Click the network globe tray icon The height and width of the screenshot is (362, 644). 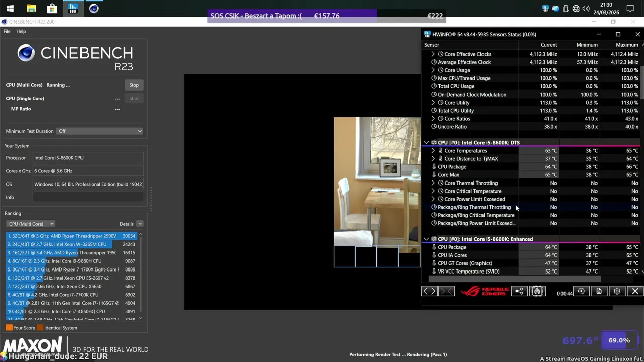(x=576, y=9)
